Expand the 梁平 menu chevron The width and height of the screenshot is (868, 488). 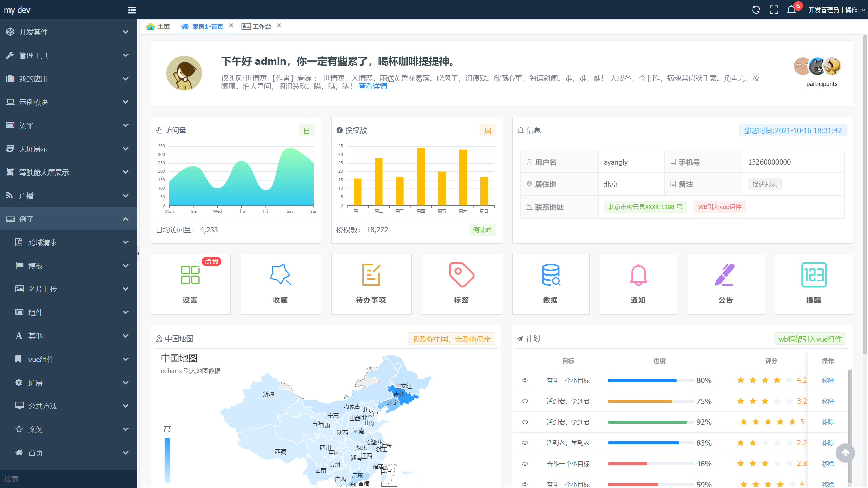[126, 125]
